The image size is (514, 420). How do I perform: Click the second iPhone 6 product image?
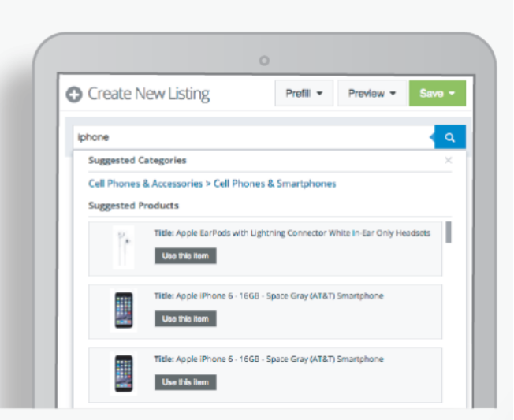pyautogui.click(x=122, y=374)
